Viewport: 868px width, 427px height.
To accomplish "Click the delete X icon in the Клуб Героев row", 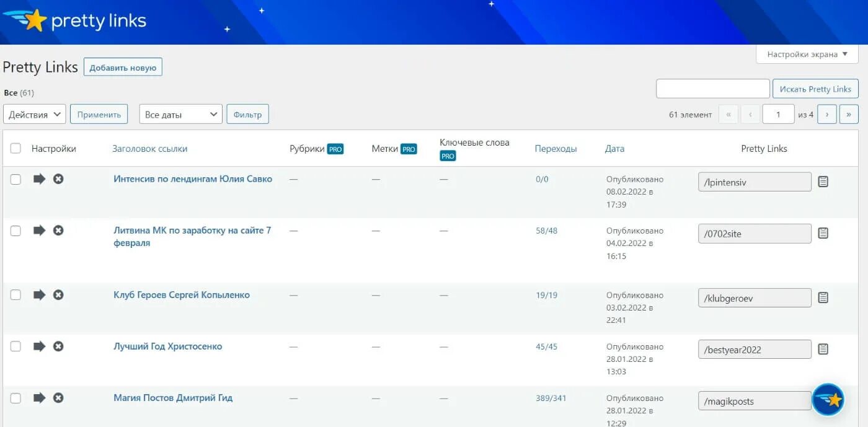I will point(58,295).
